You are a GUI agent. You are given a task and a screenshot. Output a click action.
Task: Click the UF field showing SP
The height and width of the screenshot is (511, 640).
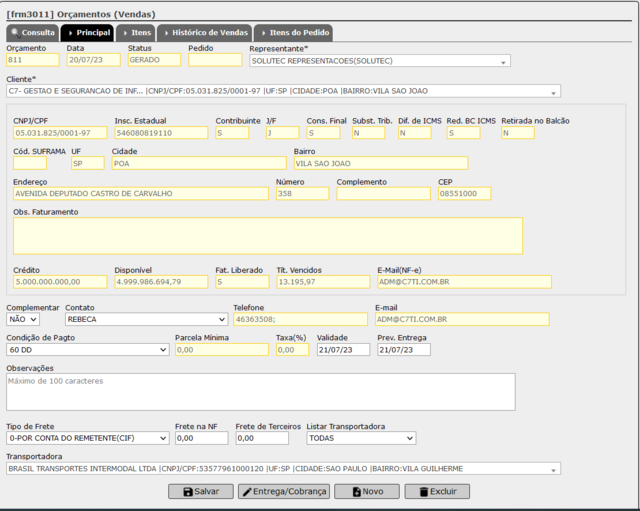pos(88,163)
